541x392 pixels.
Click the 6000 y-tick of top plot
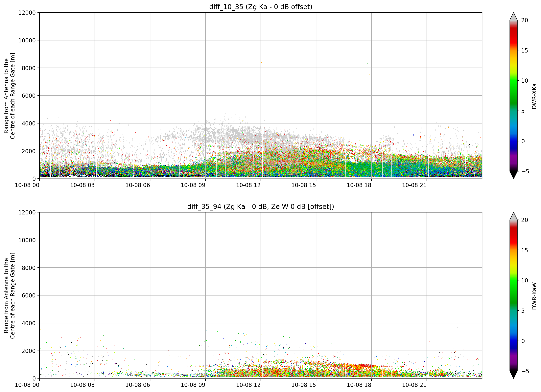[29, 96]
